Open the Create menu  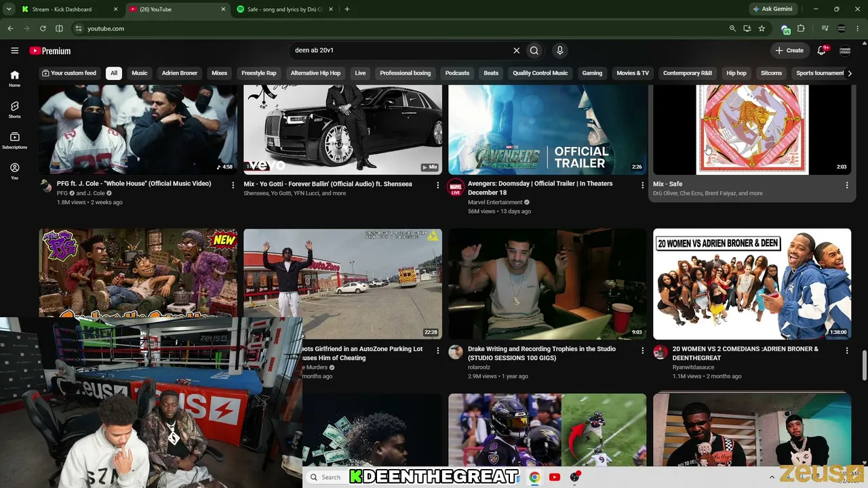(x=789, y=50)
